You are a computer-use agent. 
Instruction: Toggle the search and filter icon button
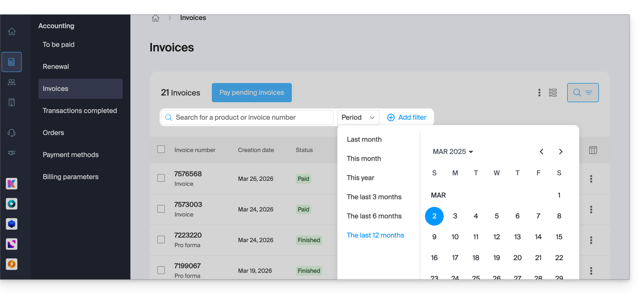pyautogui.click(x=583, y=93)
